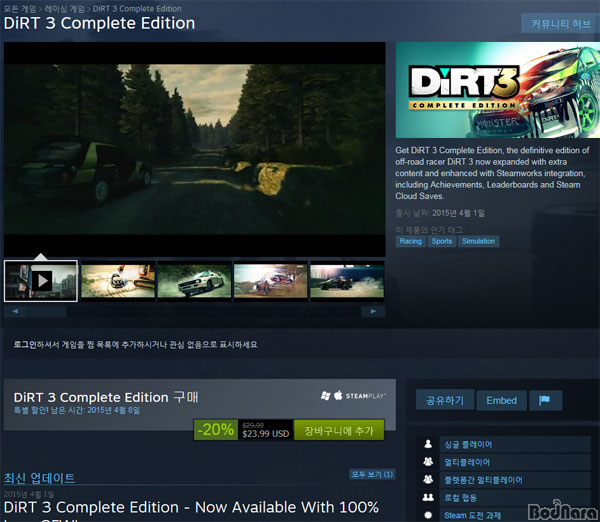Click the $23.99 USD price
The width and height of the screenshot is (600, 522).
266,434
